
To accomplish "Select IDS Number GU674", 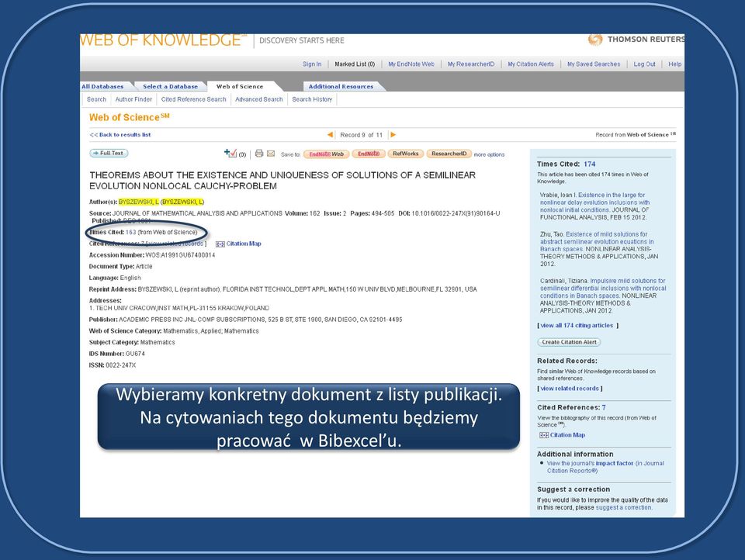I will (x=135, y=354).
